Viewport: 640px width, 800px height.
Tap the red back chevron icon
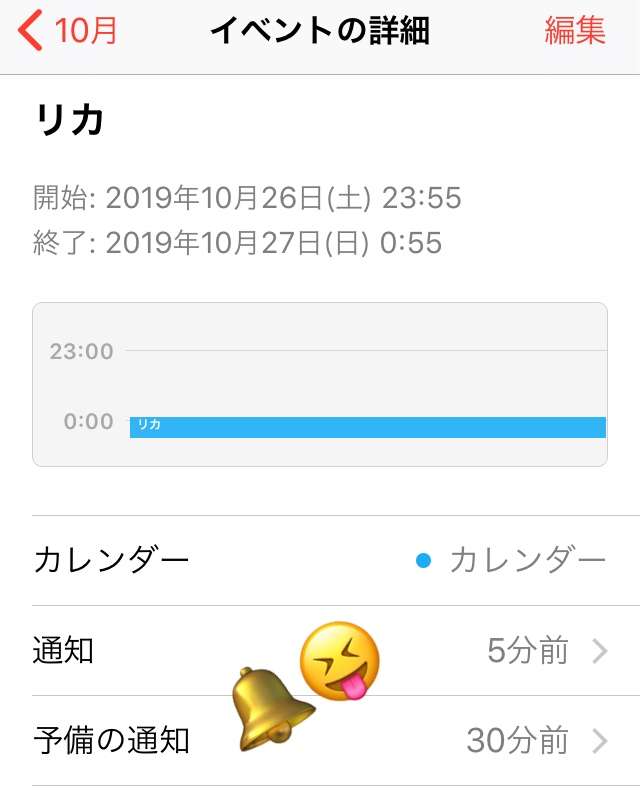(x=30, y=31)
